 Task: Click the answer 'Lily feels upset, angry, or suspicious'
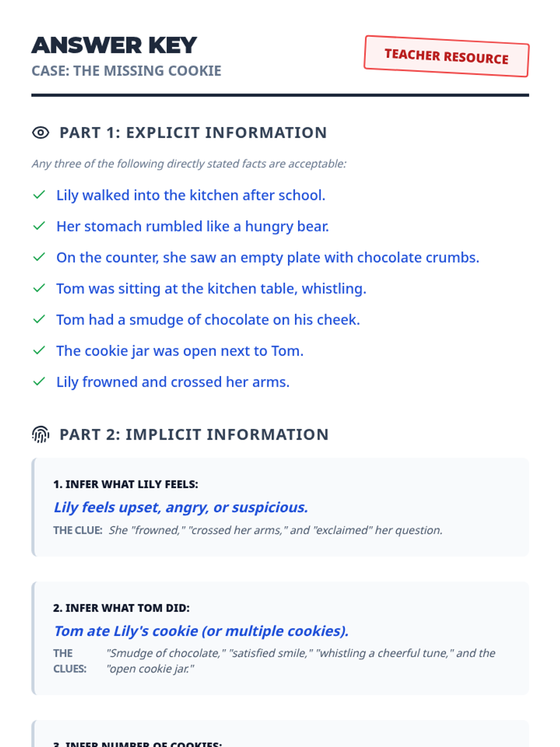181,507
